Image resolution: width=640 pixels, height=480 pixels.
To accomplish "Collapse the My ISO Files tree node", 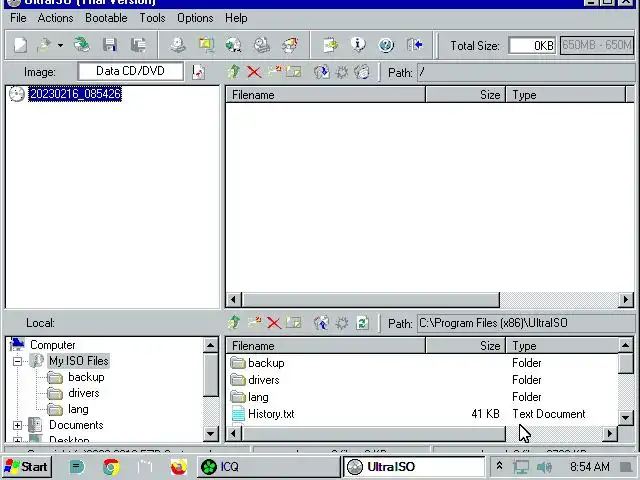I will pos(17,361).
